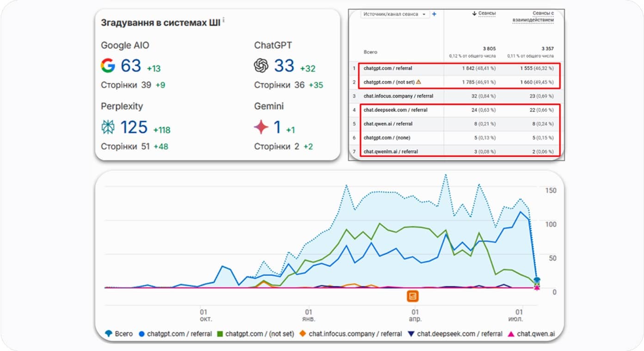Image resolution: width=644 pixels, height=351 pixels.
Task: Click the Perplexity mentions count 125
Action: click(x=134, y=127)
